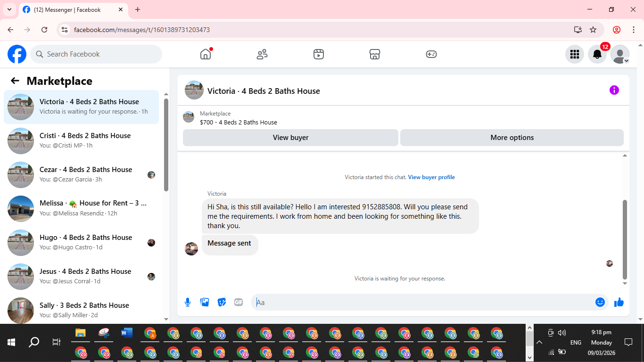Open Chrome three-dot menu
This screenshot has width=644, height=362.
634,30
